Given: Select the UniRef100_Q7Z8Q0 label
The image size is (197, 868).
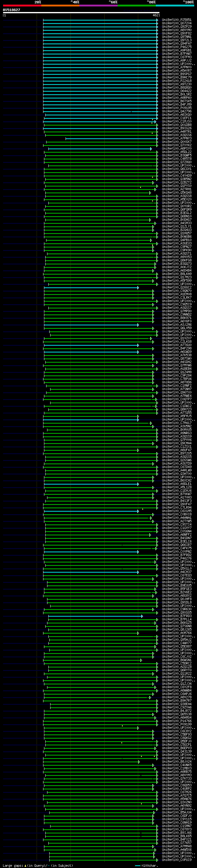Looking at the screenshot, I should point(176,162).
